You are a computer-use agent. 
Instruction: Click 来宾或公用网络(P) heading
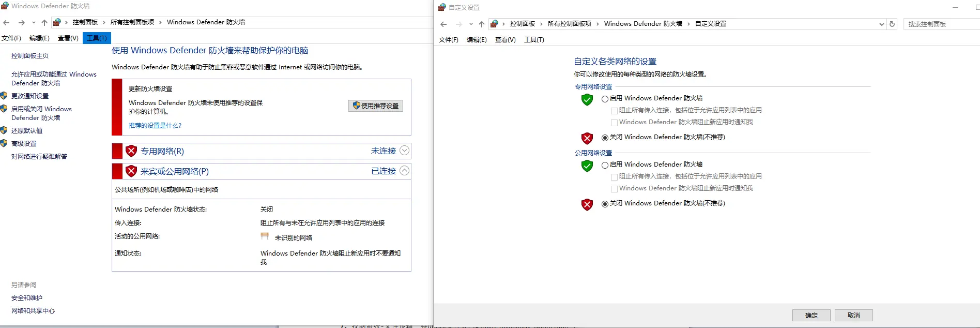175,171
